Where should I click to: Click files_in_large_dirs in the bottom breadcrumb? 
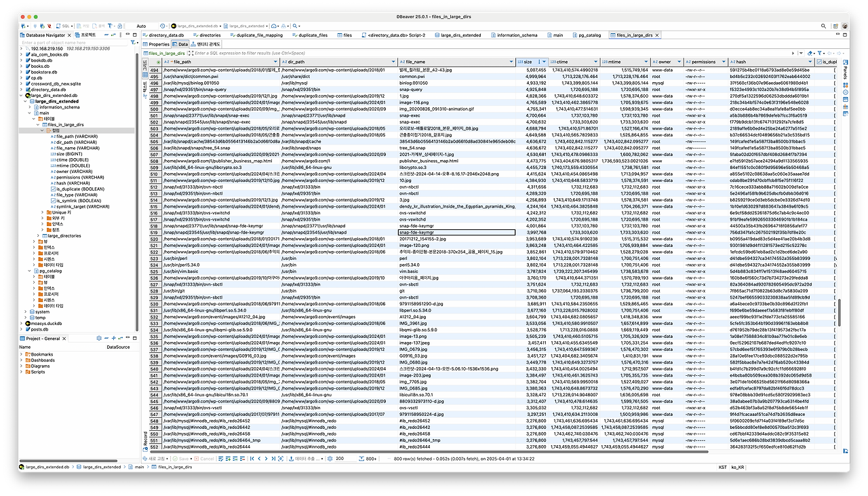click(172, 467)
